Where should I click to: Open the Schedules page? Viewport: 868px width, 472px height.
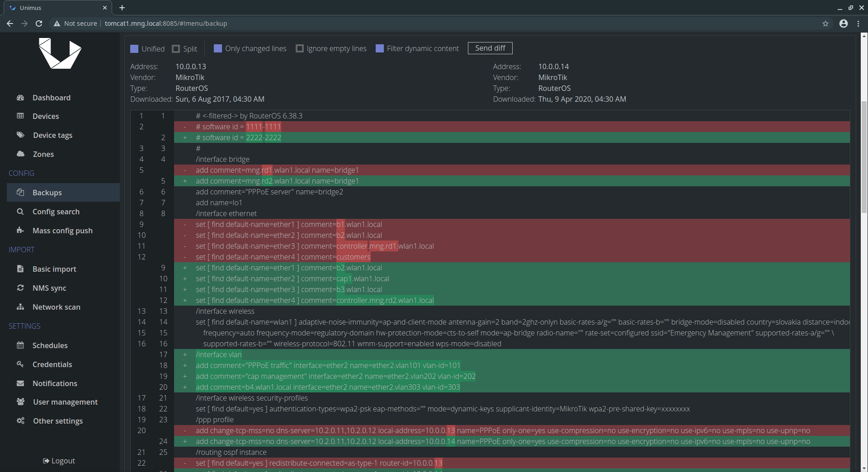point(50,345)
